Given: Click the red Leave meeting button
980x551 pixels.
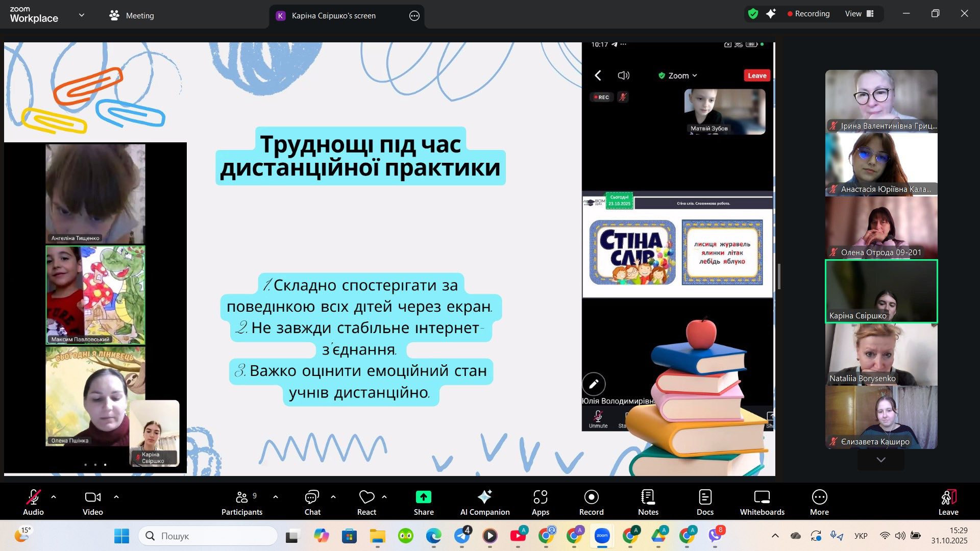Looking at the screenshot, I should pyautogui.click(x=948, y=502).
